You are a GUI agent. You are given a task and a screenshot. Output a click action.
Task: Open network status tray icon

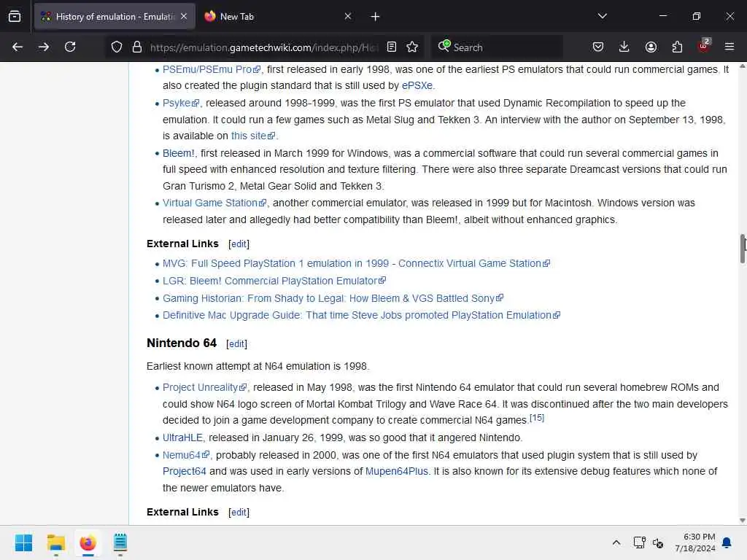[x=639, y=542]
